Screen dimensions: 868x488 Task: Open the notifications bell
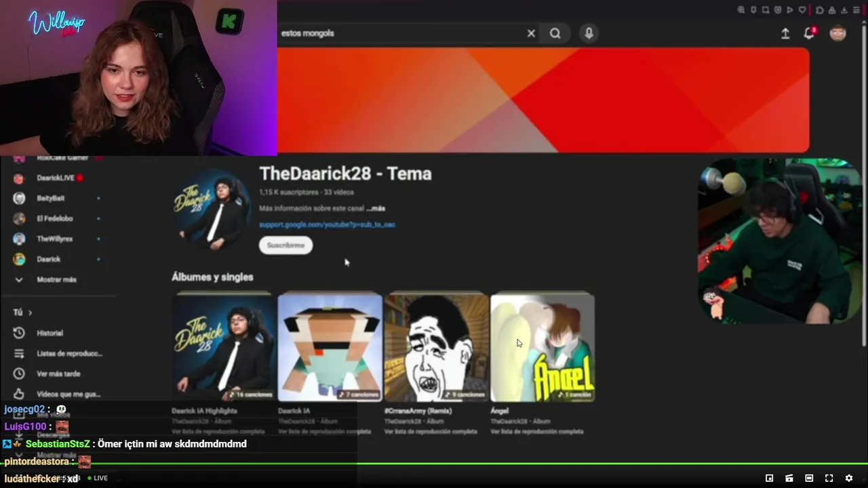[x=809, y=33]
